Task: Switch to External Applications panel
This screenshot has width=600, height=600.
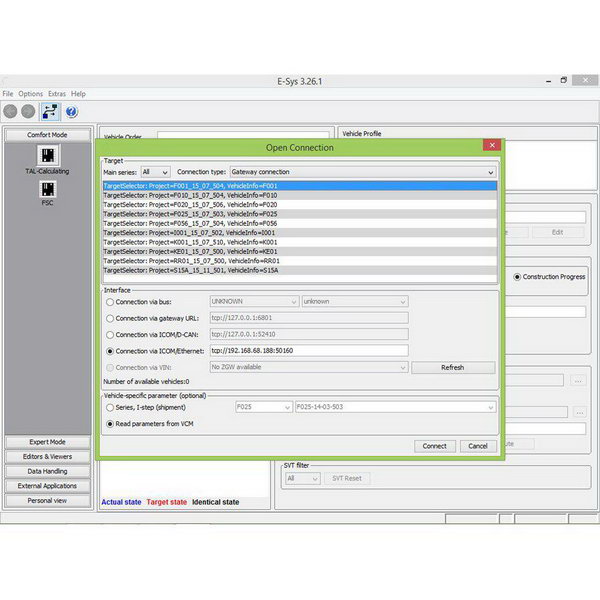Action: (47, 486)
